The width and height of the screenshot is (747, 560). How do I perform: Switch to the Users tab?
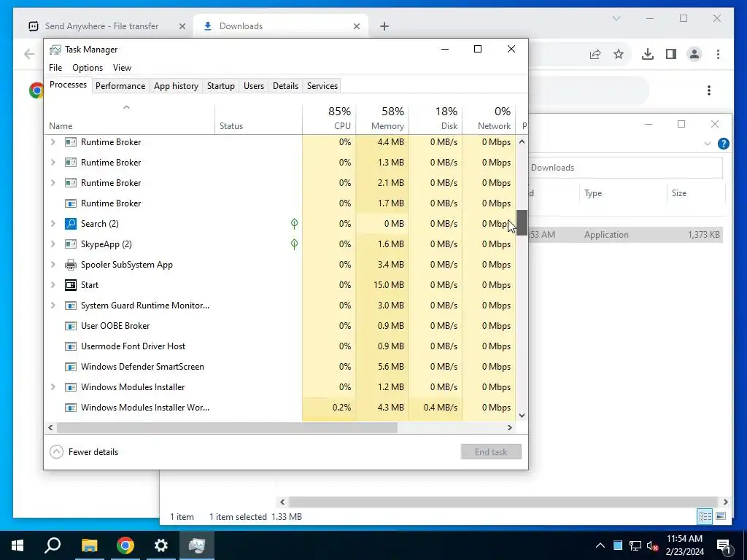[253, 86]
